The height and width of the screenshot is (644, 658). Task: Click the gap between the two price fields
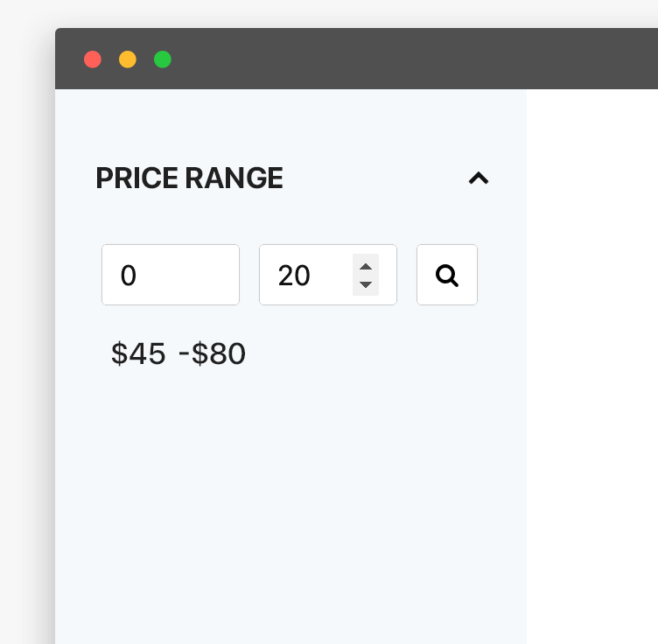pyautogui.click(x=249, y=275)
